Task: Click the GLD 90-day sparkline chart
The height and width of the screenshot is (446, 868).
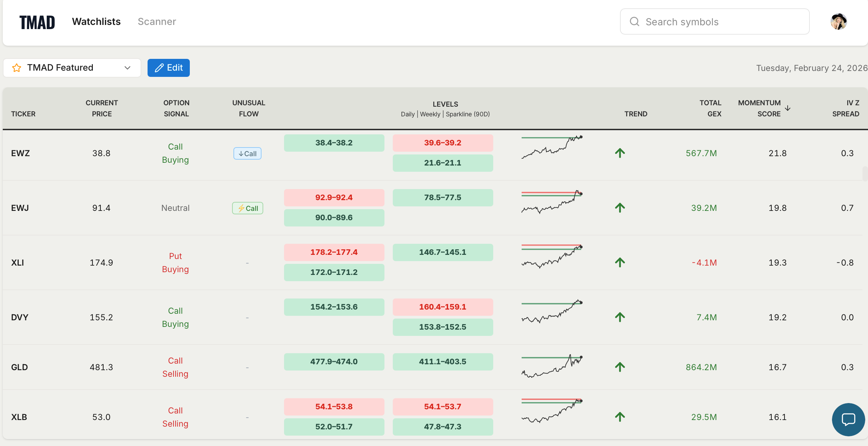Action: tap(552, 367)
